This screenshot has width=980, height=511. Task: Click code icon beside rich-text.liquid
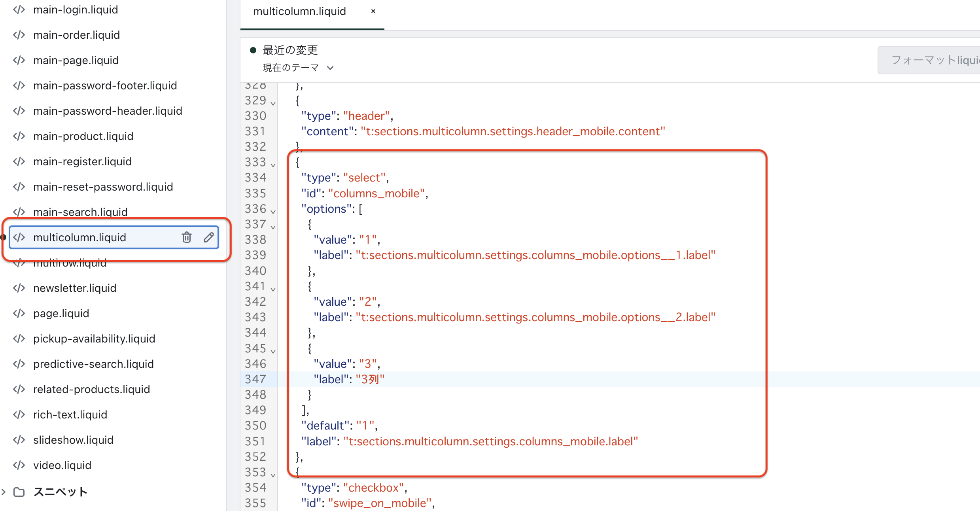(19, 414)
